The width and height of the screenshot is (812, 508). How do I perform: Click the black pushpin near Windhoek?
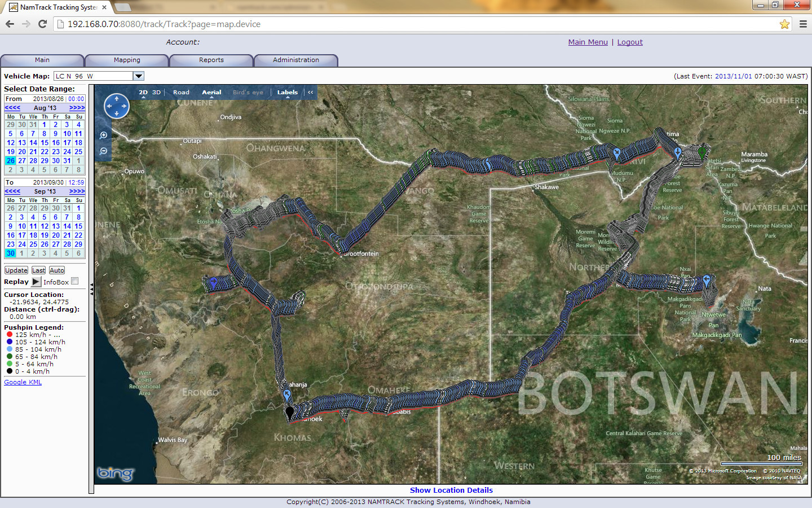tap(290, 413)
